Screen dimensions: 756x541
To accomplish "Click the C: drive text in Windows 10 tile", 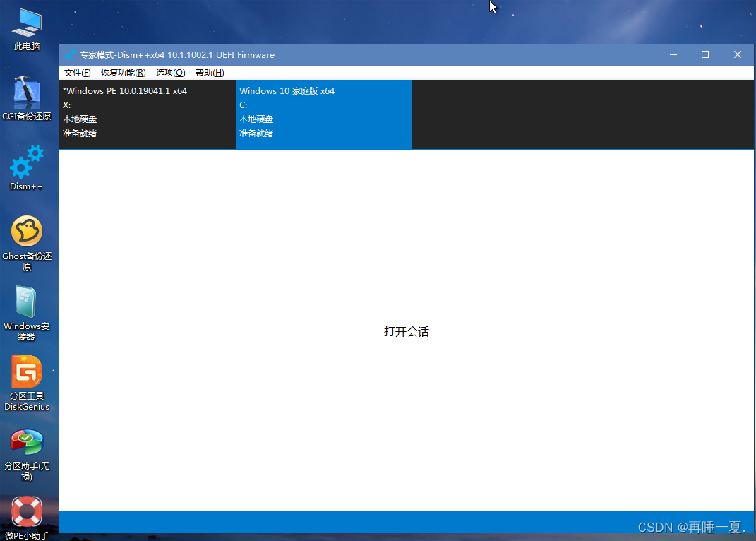I will pyautogui.click(x=243, y=105).
